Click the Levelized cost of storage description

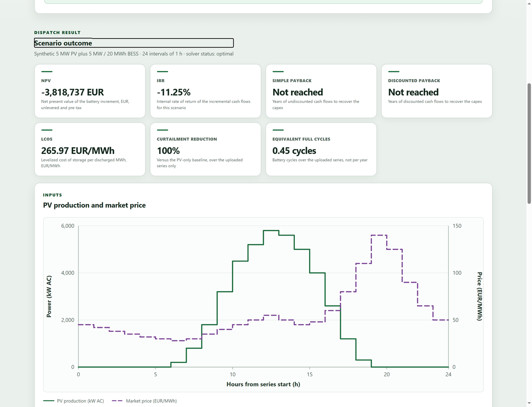tap(83, 163)
